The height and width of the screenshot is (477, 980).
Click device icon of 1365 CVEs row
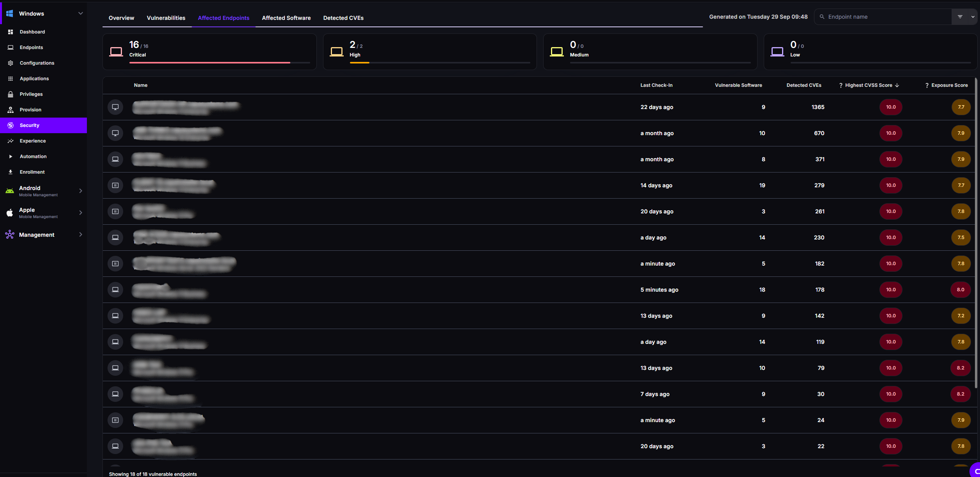click(x=115, y=107)
